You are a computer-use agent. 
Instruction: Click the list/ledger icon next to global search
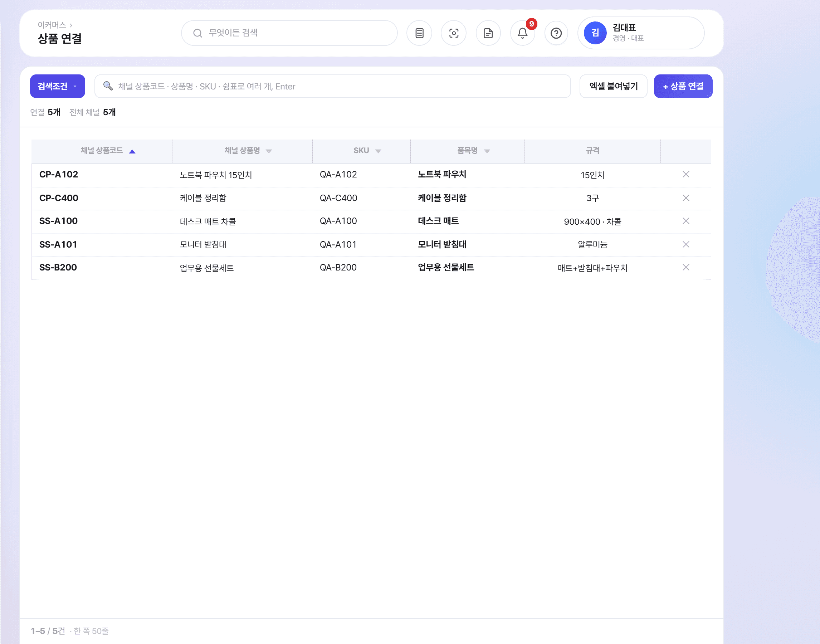(x=419, y=33)
